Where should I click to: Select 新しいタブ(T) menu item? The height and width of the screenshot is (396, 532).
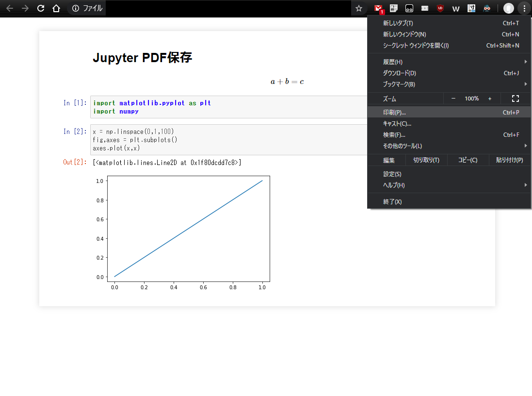[x=449, y=23]
